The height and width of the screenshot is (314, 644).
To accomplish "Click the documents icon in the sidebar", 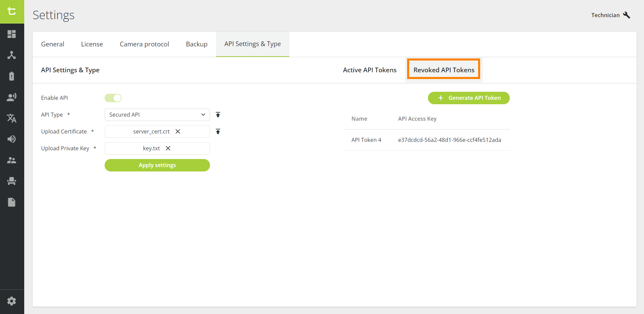I will pos(12,202).
